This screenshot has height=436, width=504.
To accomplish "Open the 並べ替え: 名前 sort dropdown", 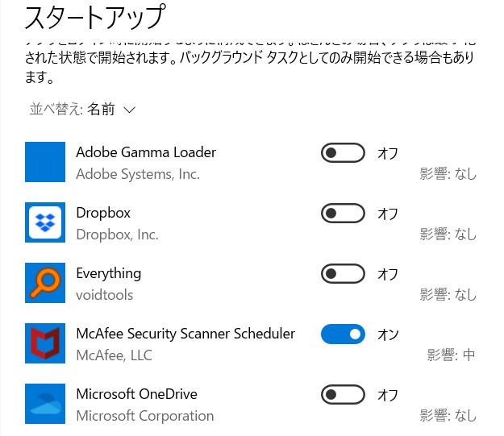I will click(x=83, y=110).
